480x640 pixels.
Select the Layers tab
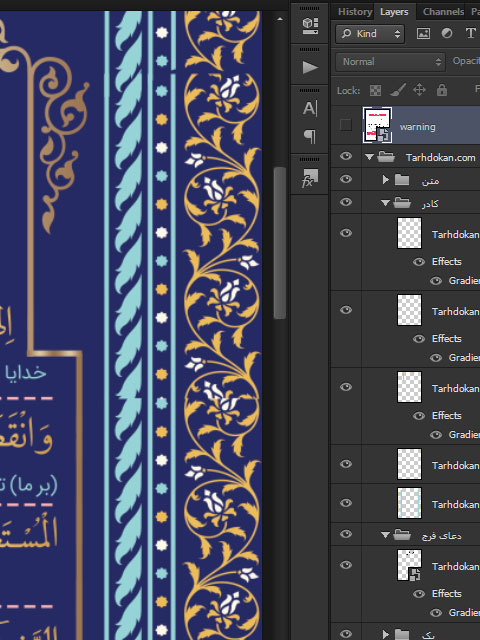[394, 12]
